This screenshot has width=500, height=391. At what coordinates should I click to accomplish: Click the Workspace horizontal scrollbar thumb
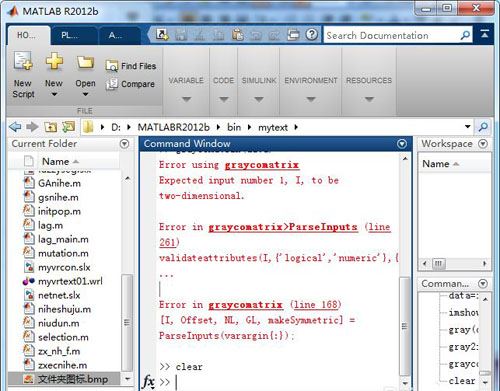(x=439, y=263)
